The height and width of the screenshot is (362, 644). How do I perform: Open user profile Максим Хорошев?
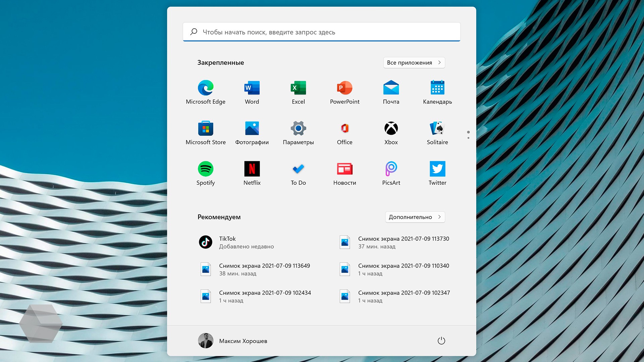(x=232, y=341)
